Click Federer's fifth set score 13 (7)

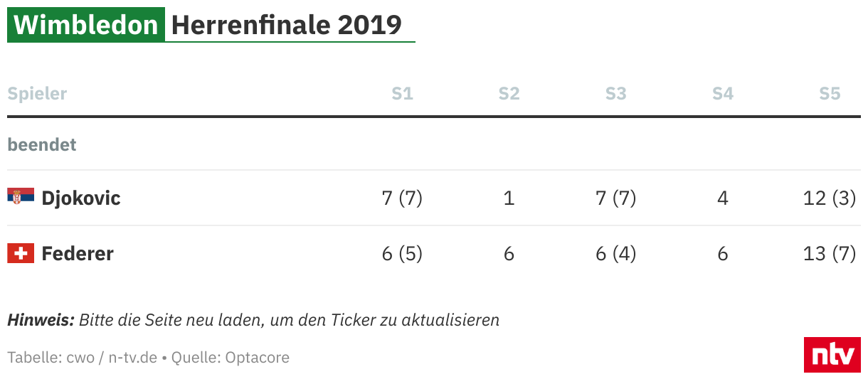coord(830,253)
